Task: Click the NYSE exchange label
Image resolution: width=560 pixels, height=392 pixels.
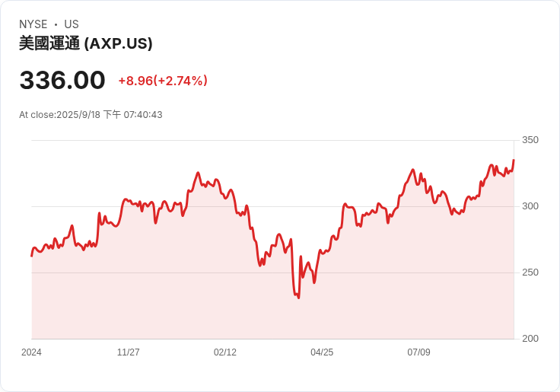Action: (x=33, y=24)
